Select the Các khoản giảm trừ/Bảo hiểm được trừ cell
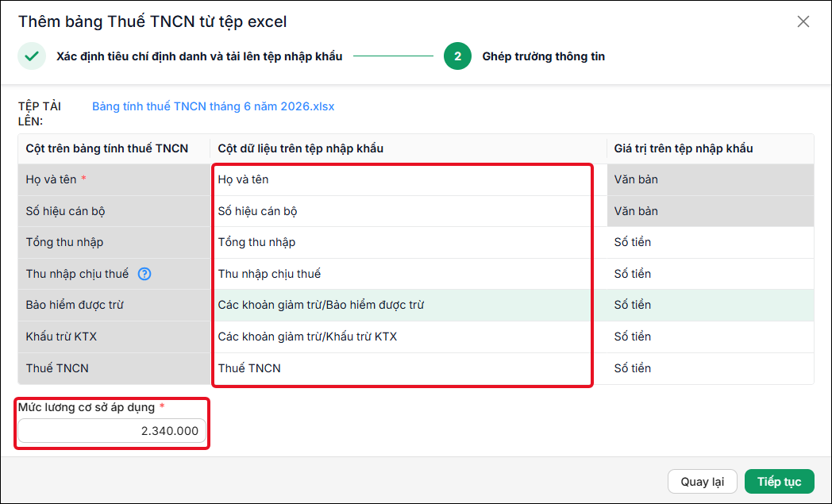 pos(403,305)
